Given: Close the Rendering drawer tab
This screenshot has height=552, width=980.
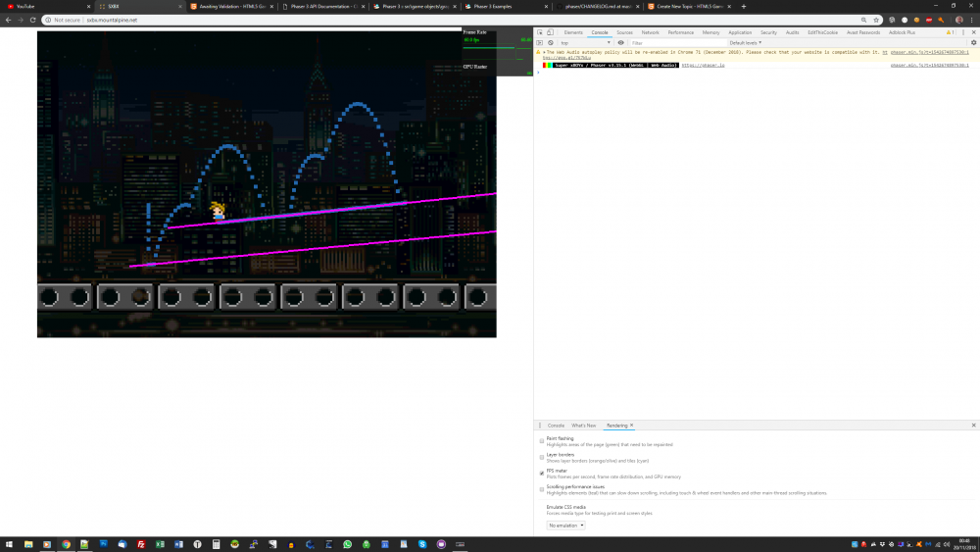Looking at the screenshot, I should click(x=632, y=426).
